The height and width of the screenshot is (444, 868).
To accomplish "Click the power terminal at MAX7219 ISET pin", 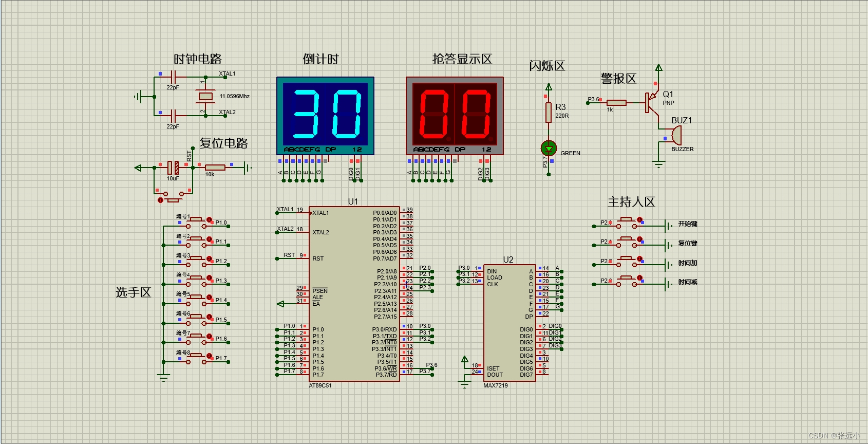I will point(464,359).
